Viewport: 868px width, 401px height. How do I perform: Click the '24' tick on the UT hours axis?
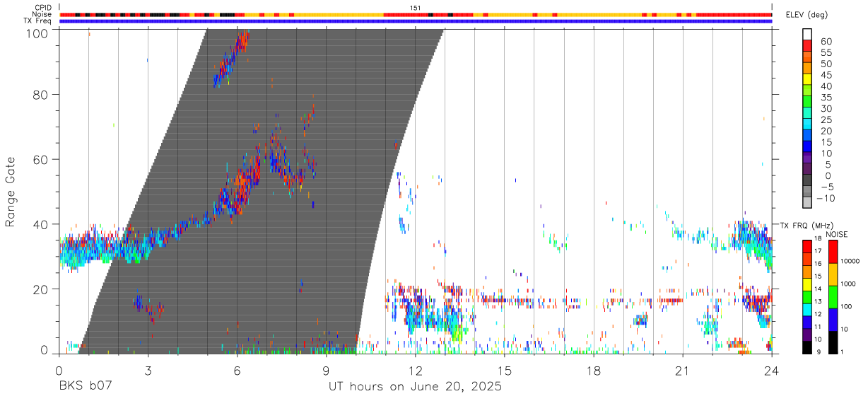tap(771, 370)
